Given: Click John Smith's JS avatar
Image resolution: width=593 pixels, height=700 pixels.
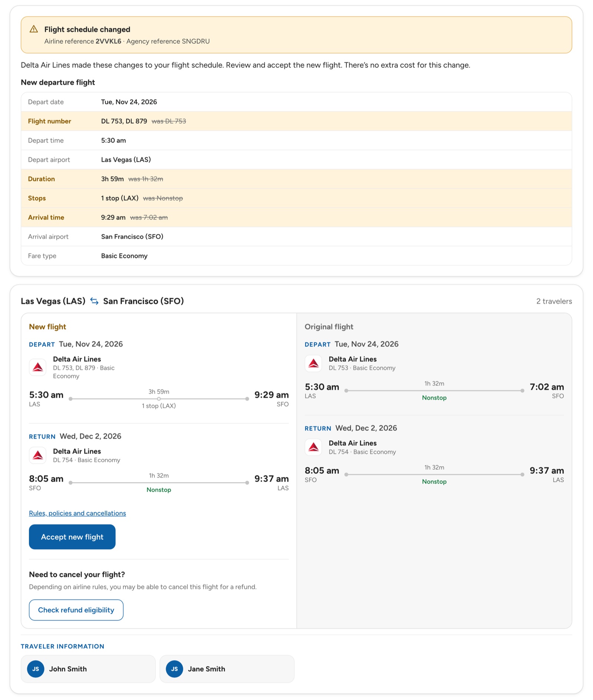Looking at the screenshot, I should point(36,669).
